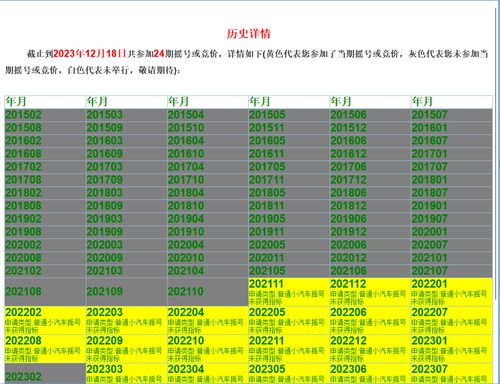Select cell 202003
Viewport: 500px width, 384px height.
click(x=127, y=245)
